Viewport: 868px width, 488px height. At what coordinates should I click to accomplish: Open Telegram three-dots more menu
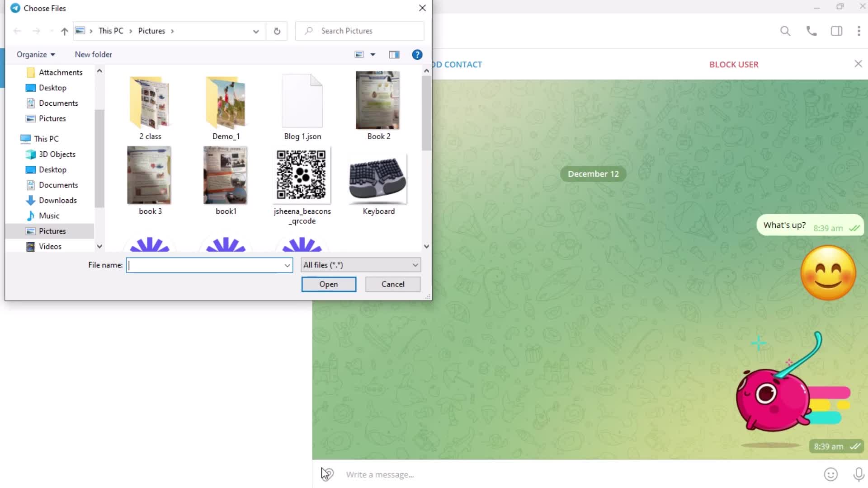coord(859,31)
